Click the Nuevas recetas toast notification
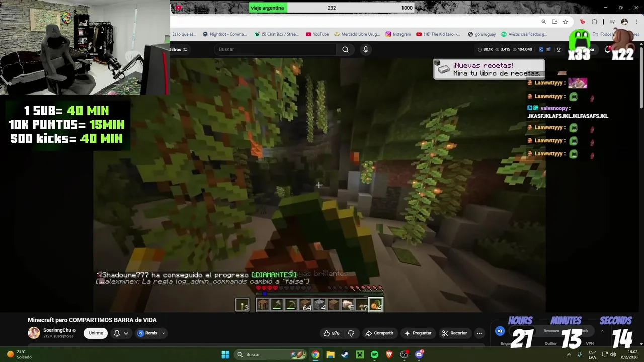The width and height of the screenshot is (644, 362). 489,69
